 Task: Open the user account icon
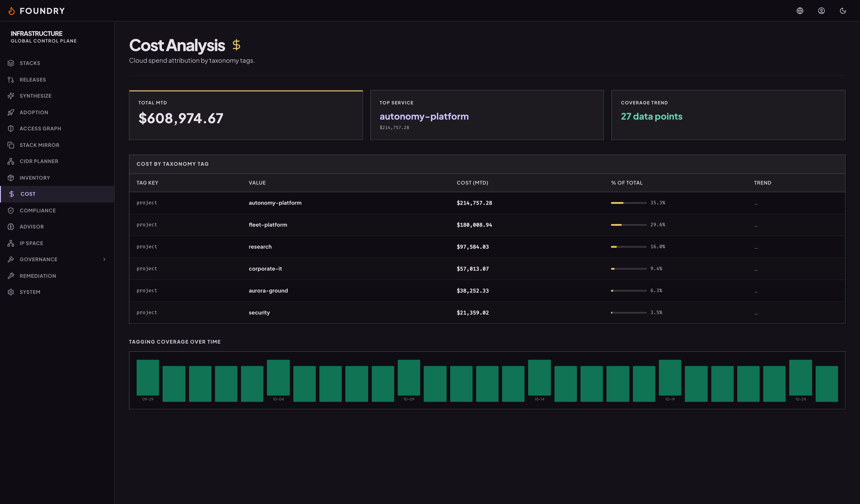(821, 11)
